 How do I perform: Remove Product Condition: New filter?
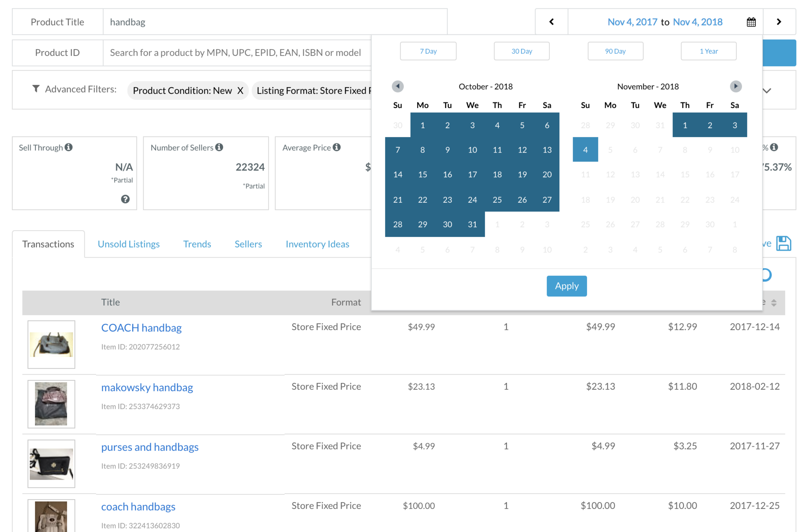[240, 91]
